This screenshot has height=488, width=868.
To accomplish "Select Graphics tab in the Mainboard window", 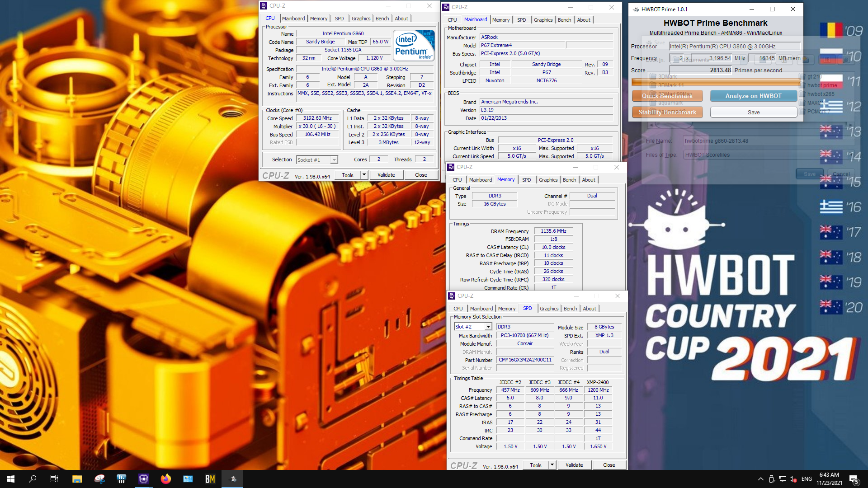I will (543, 20).
